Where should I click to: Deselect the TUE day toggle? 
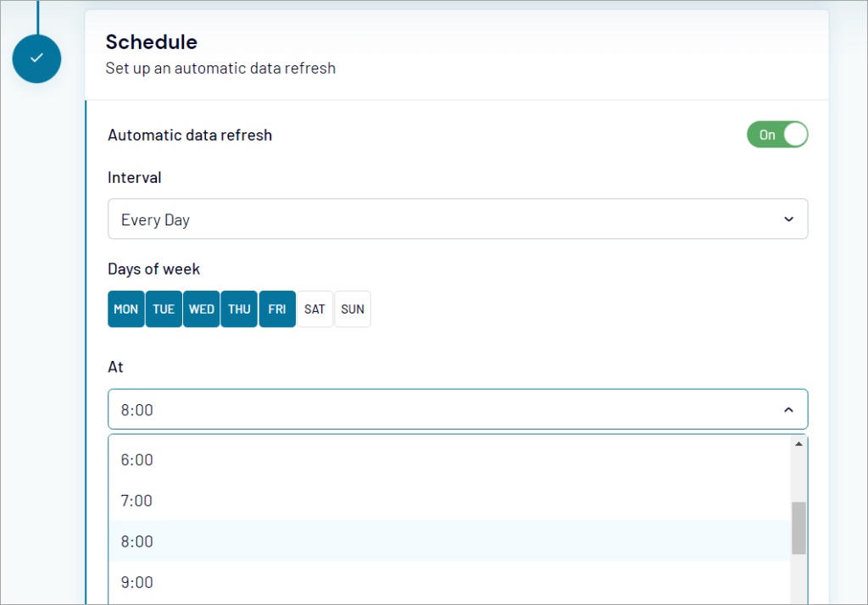(163, 308)
